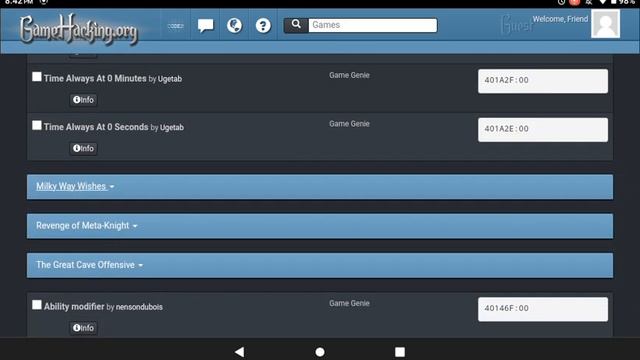Expand The Great Cave Offensive section
This screenshot has width=640, height=360.
coord(320,265)
